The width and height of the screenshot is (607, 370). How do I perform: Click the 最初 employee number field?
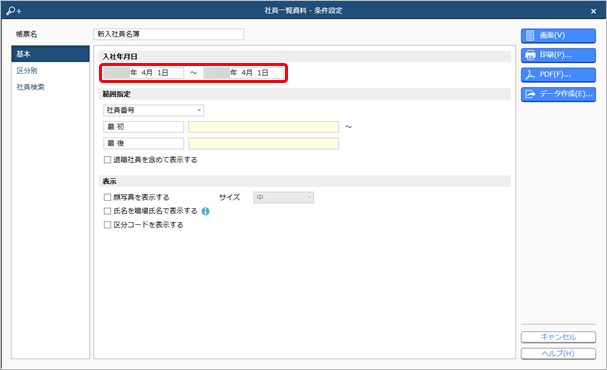143,127
